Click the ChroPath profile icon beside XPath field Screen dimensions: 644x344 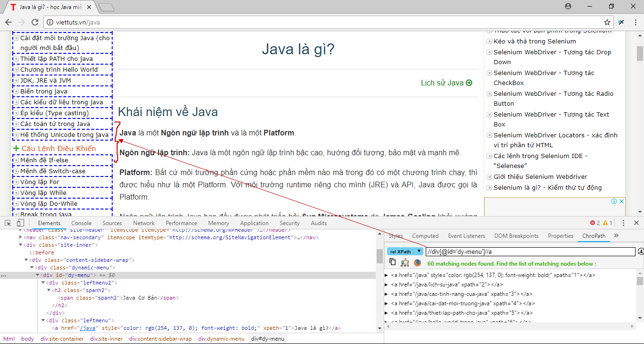[641, 252]
